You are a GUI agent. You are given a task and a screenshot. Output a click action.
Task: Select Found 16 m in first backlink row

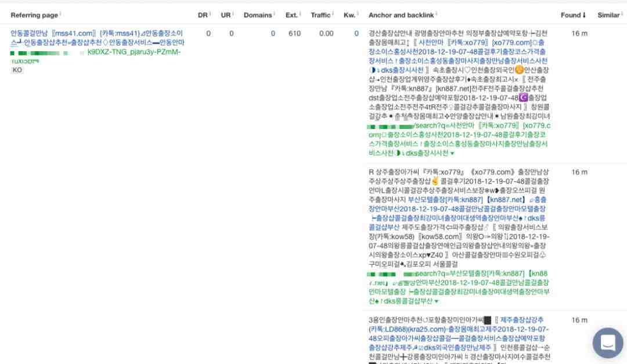(x=579, y=34)
